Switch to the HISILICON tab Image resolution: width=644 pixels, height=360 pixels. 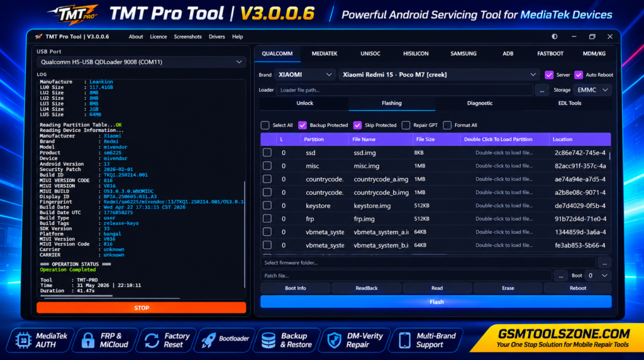coord(416,54)
